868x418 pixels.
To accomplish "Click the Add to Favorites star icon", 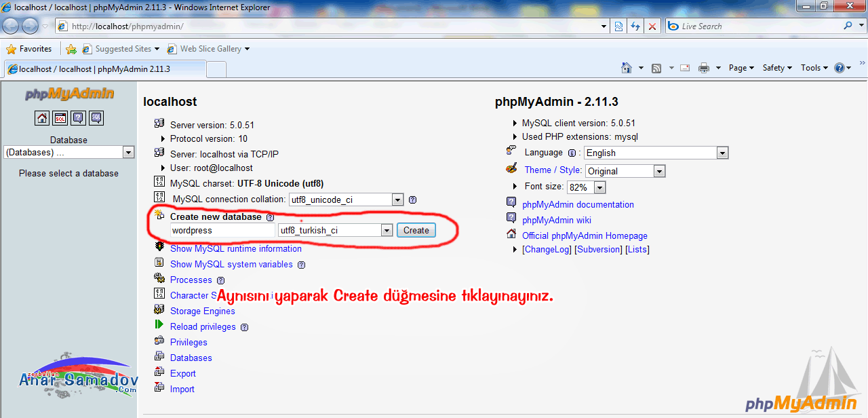I will tap(71, 49).
